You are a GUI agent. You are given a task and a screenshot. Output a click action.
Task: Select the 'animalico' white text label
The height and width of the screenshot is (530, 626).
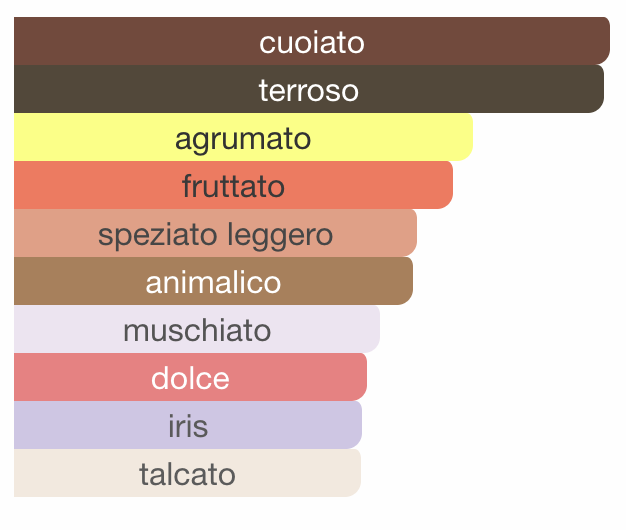pyautogui.click(x=213, y=282)
